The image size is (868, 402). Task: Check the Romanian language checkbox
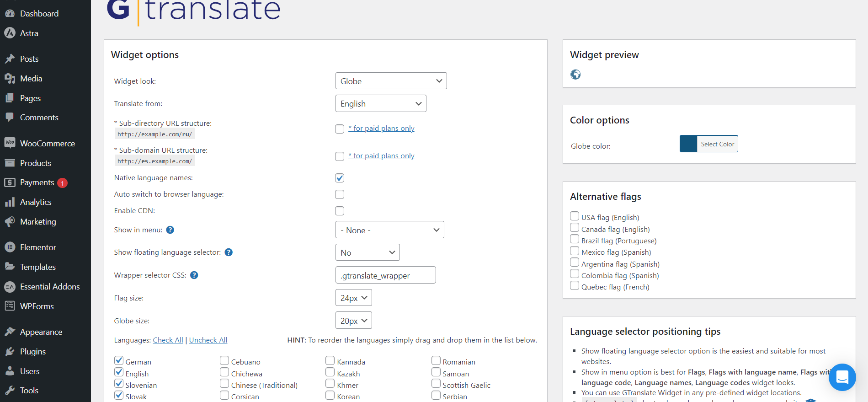click(x=436, y=360)
